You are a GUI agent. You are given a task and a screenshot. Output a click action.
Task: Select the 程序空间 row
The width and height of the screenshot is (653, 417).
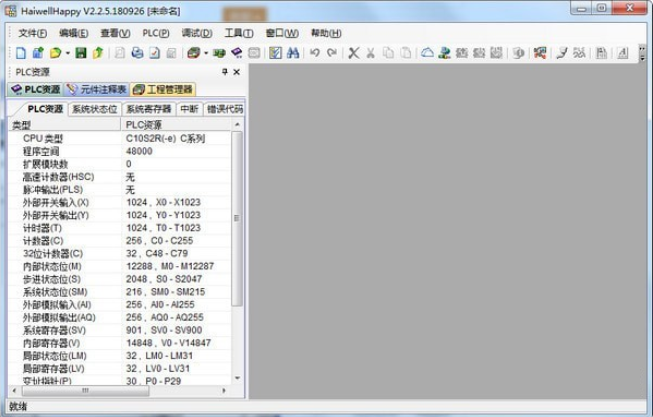tap(120, 151)
